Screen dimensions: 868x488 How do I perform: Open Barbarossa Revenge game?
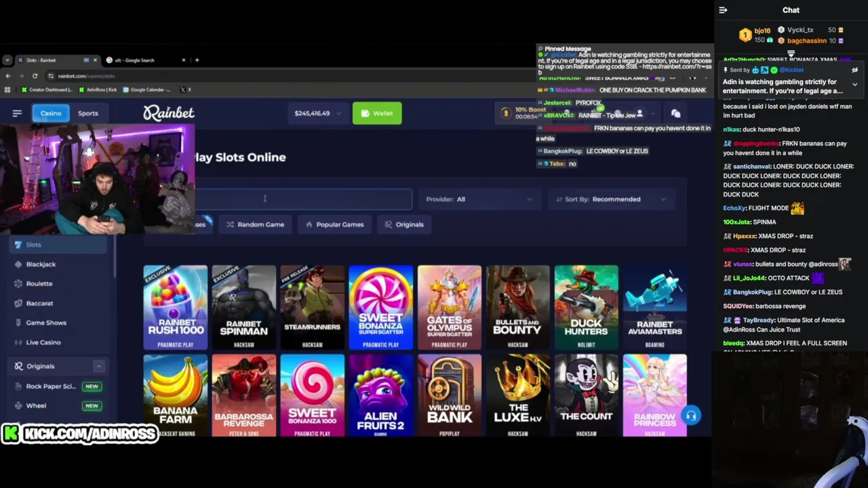tap(244, 395)
